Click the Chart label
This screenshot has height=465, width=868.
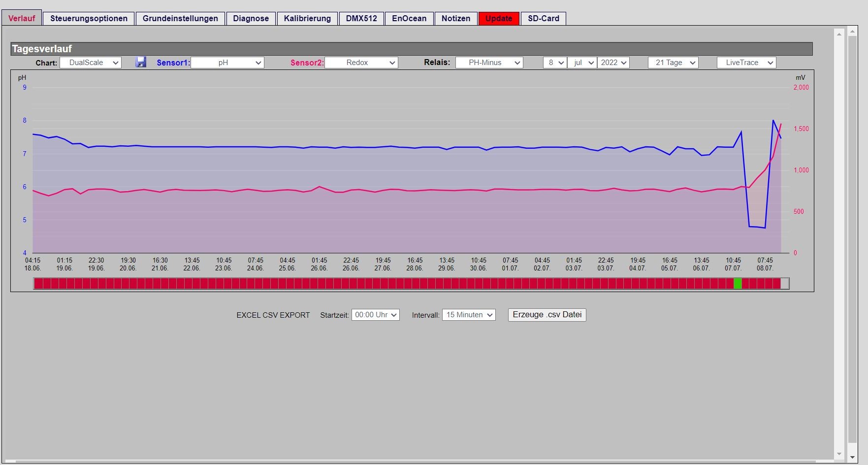pyautogui.click(x=46, y=63)
